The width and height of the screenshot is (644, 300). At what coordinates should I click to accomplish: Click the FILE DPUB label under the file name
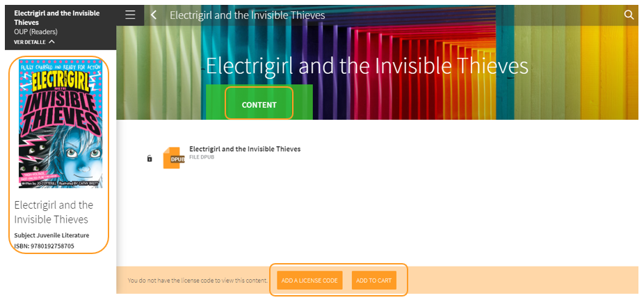pyautogui.click(x=202, y=157)
